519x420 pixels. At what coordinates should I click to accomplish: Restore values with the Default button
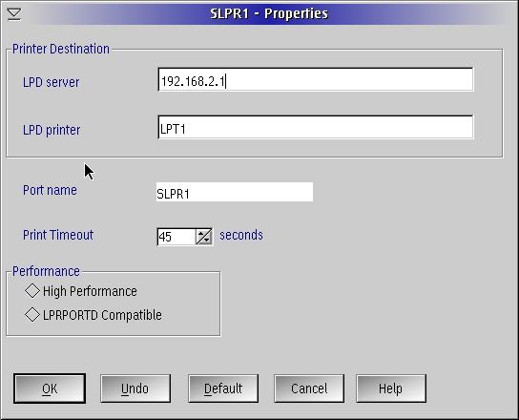pyautogui.click(x=223, y=388)
